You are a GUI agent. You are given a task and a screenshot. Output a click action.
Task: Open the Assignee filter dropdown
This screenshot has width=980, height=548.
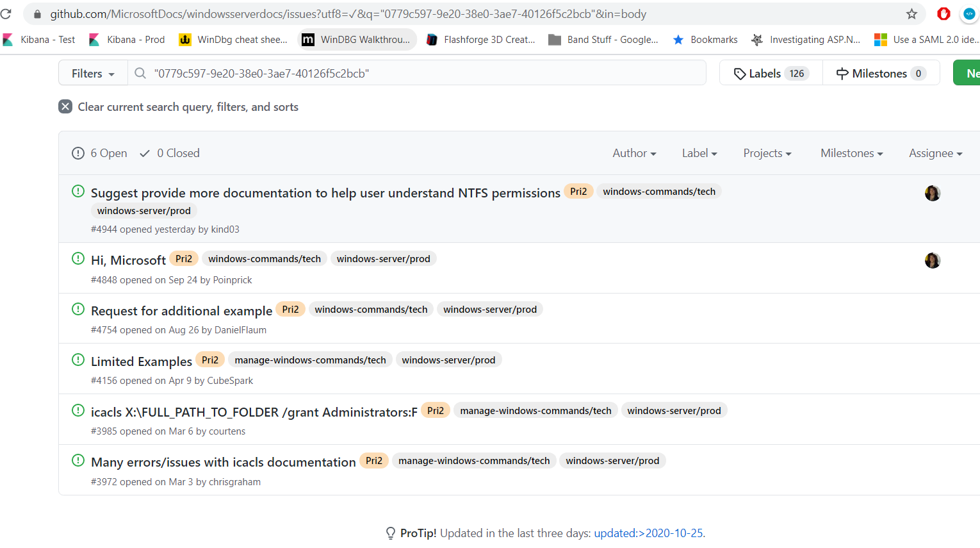935,153
